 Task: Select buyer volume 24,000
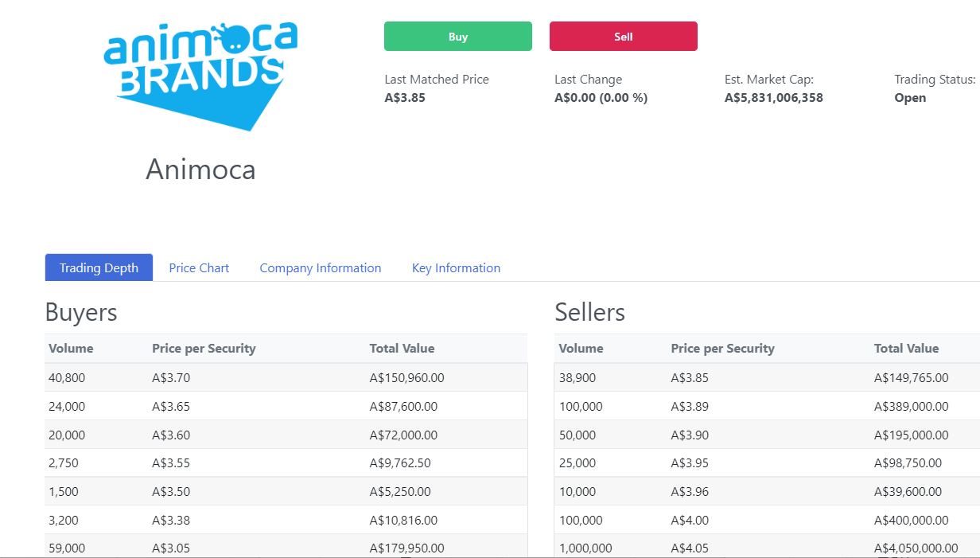point(67,407)
